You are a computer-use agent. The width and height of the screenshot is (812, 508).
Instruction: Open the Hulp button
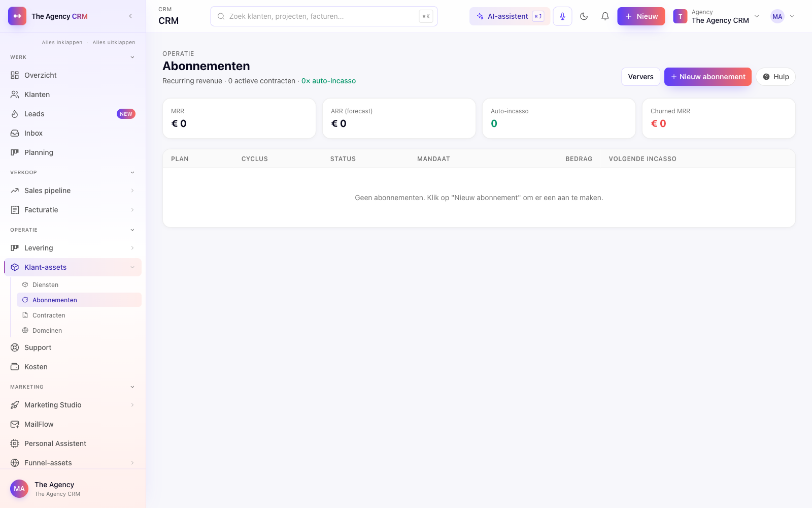tap(775, 77)
